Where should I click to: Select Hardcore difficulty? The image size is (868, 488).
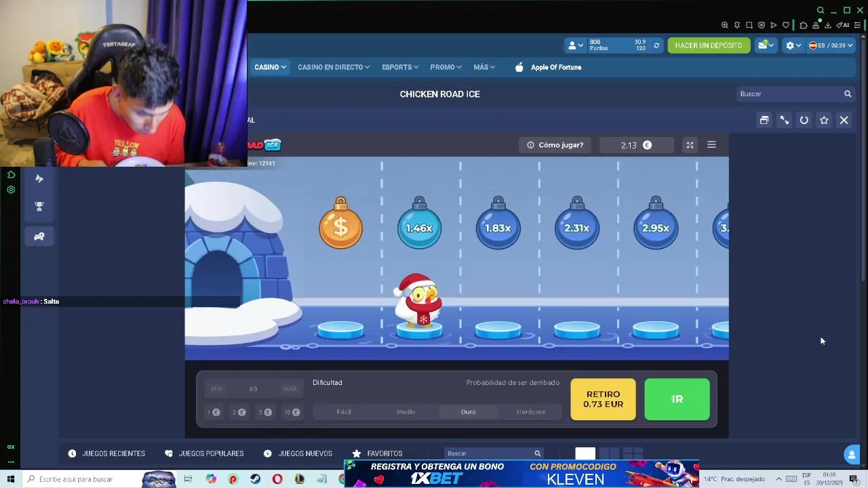(x=530, y=411)
